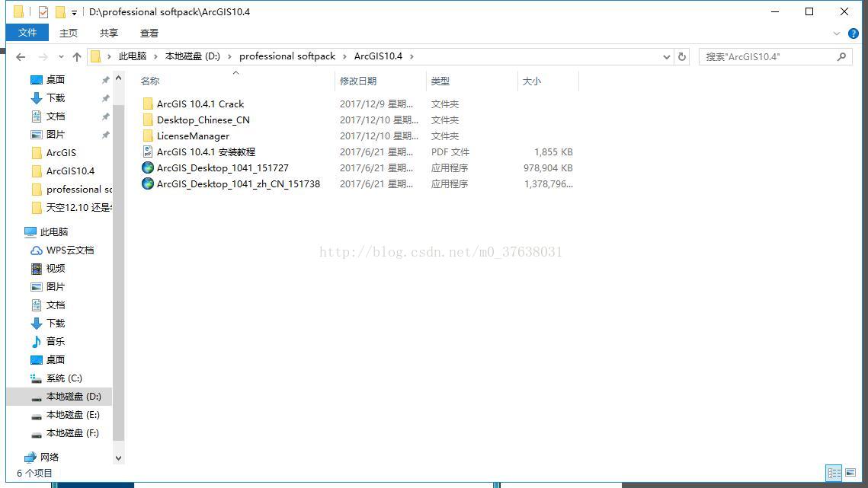Open recent locations dropdown arrow

tap(61, 56)
